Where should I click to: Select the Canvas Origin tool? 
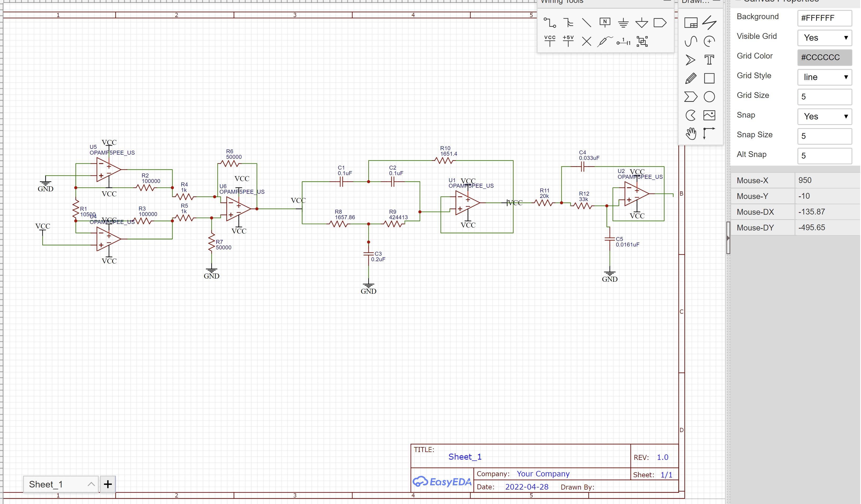click(x=709, y=133)
